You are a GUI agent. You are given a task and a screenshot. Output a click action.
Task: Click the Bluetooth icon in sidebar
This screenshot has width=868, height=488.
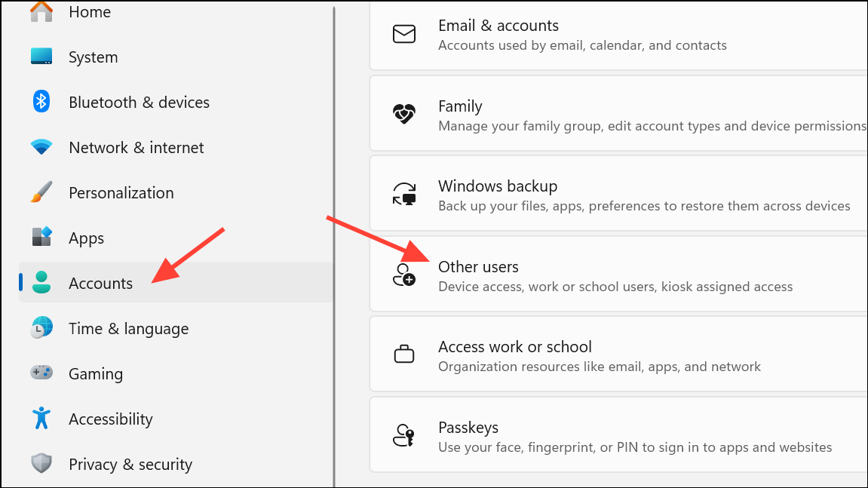[41, 102]
